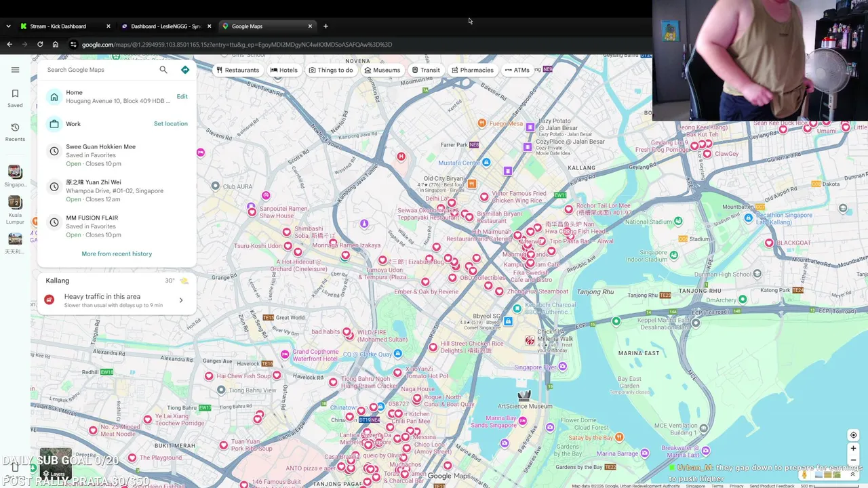Viewport: 868px width, 488px height.
Task: Open MM FUSION FLAIR recent place
Action: click(x=117, y=226)
